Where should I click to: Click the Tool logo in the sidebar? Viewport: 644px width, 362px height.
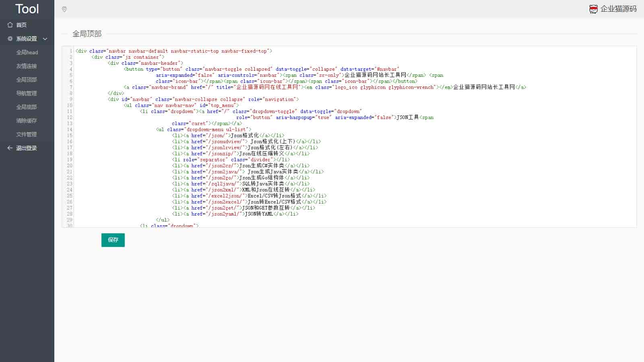pyautogui.click(x=27, y=9)
